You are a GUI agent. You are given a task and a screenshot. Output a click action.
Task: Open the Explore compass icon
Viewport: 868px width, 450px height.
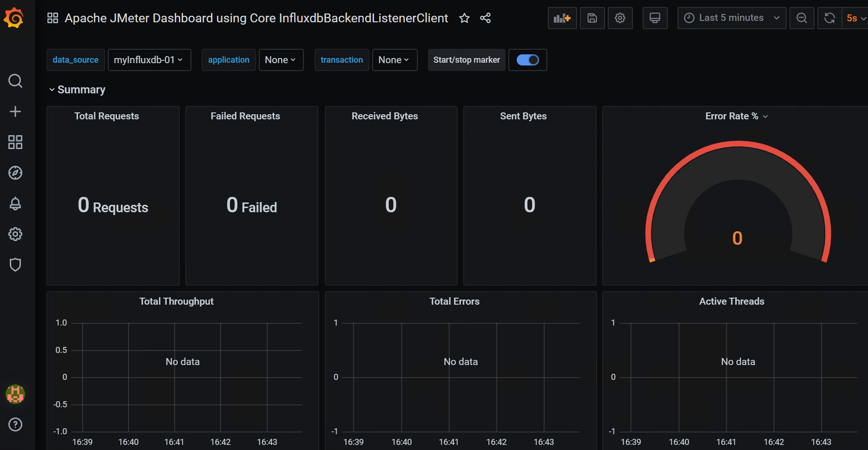(x=15, y=173)
